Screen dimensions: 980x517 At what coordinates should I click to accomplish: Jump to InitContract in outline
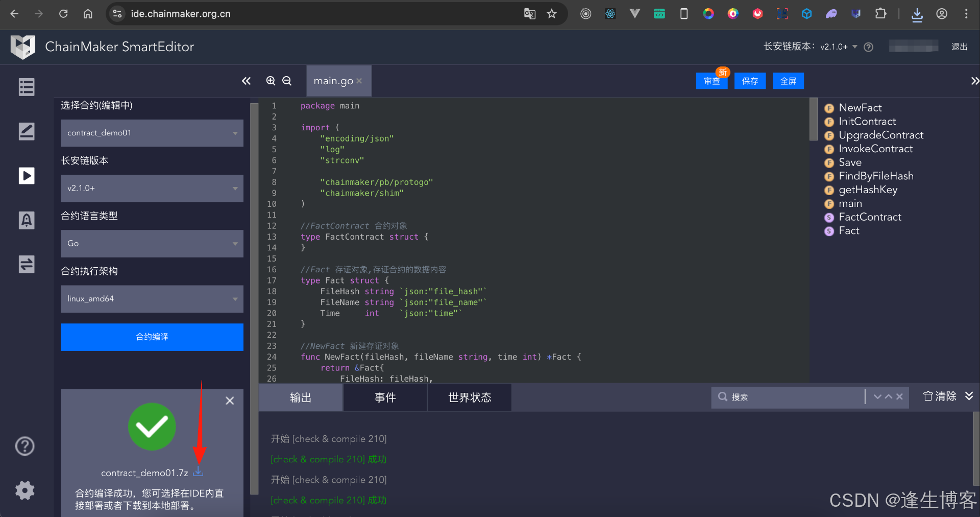click(867, 122)
